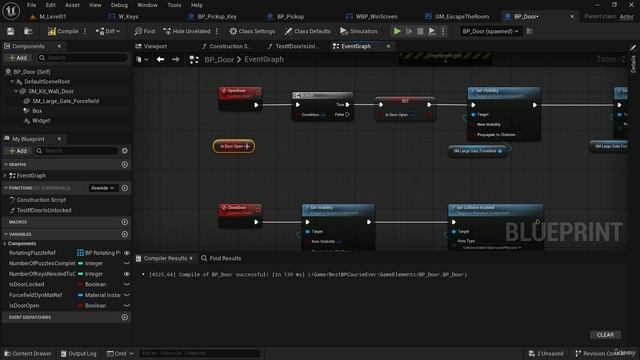Select the Box component
The width and height of the screenshot is (640, 360).
[x=37, y=111]
